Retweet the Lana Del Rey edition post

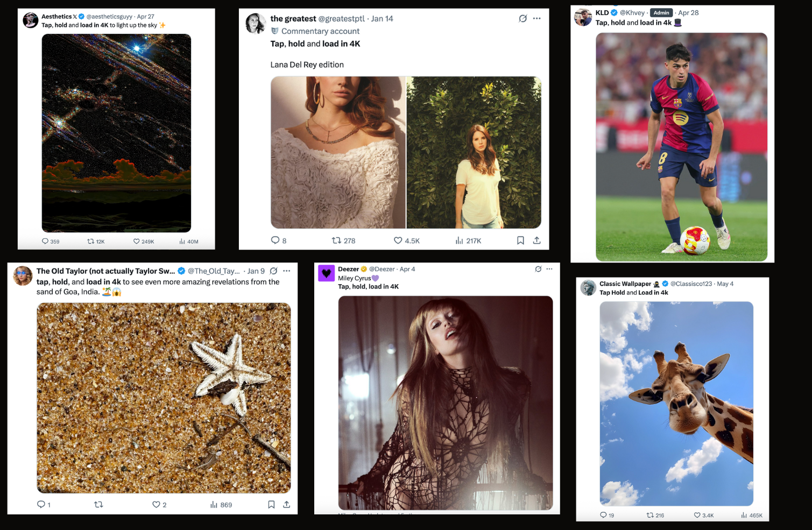tap(336, 241)
